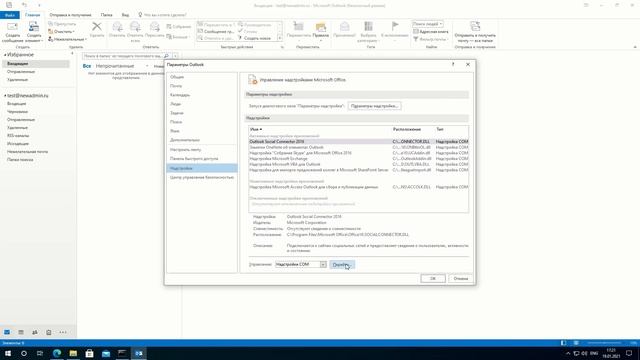Switch to the People view icon in the bottom navigation

(35, 332)
